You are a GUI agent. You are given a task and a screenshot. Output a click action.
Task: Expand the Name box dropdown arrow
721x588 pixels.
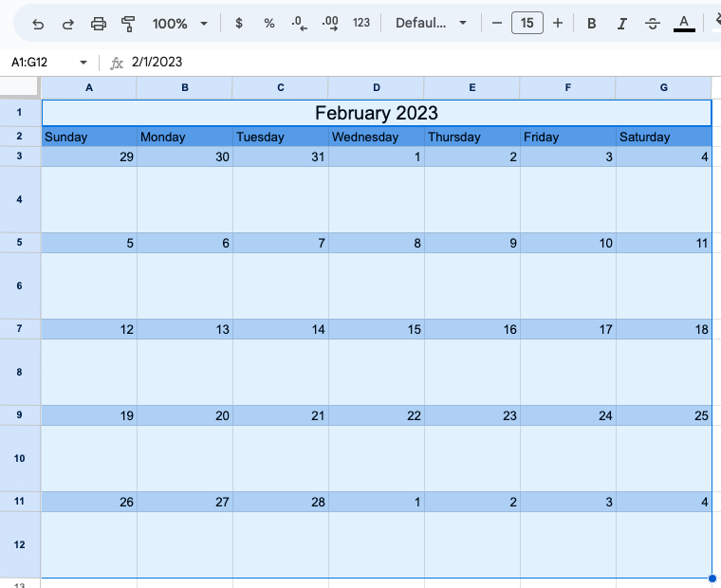pyautogui.click(x=83, y=62)
